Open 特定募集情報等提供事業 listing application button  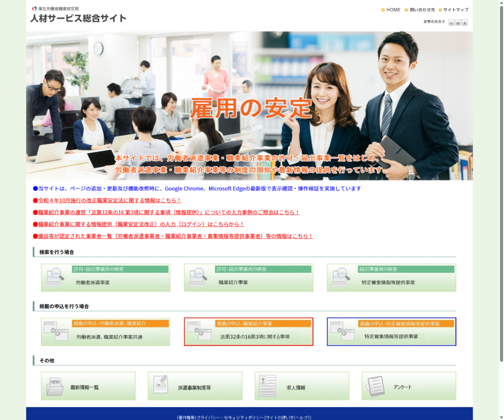click(391, 332)
